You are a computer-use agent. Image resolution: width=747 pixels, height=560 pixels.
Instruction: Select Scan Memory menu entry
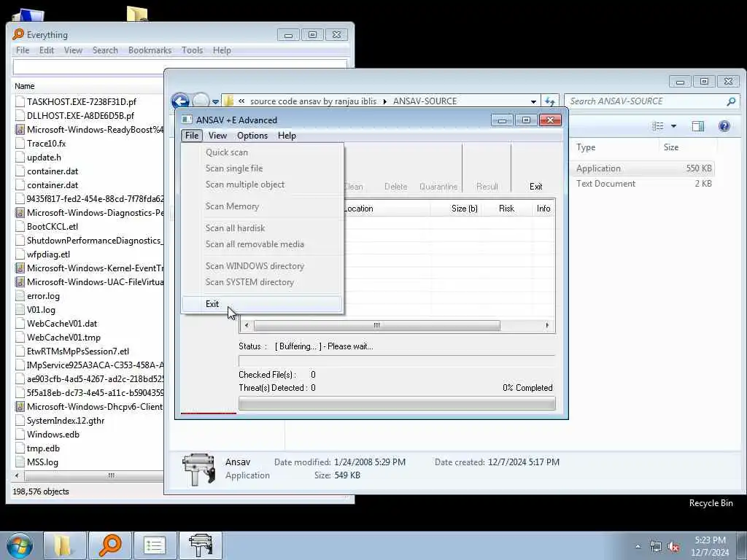(262, 206)
